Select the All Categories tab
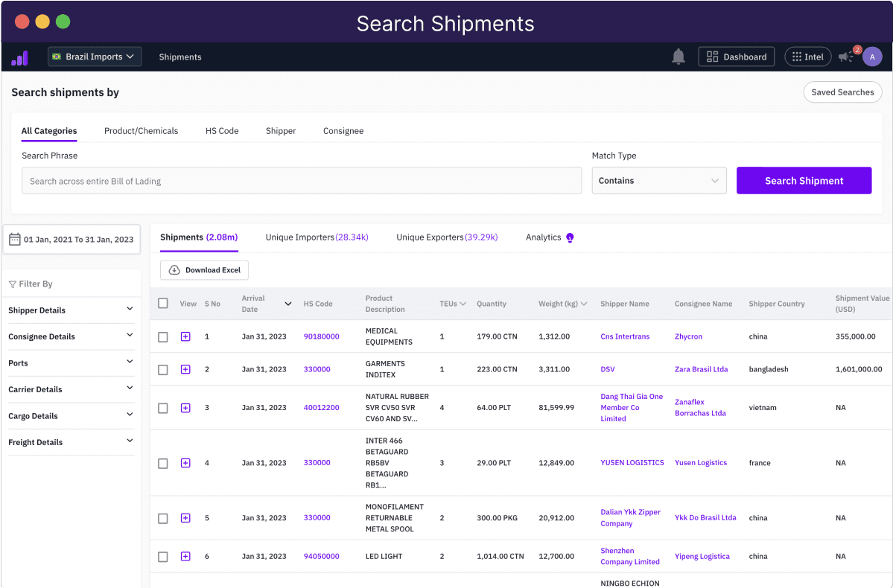Viewport: 893px width, 588px height. (49, 131)
